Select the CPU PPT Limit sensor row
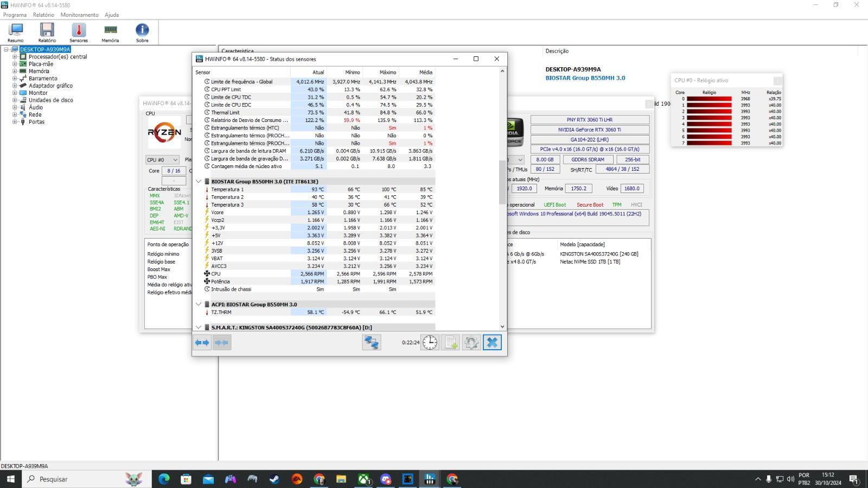 (315, 89)
